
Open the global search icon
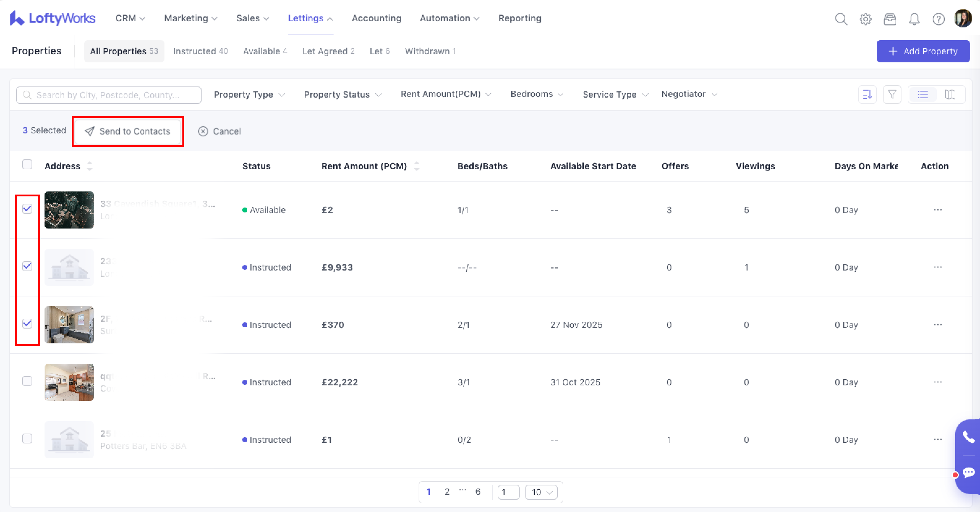[x=841, y=19]
